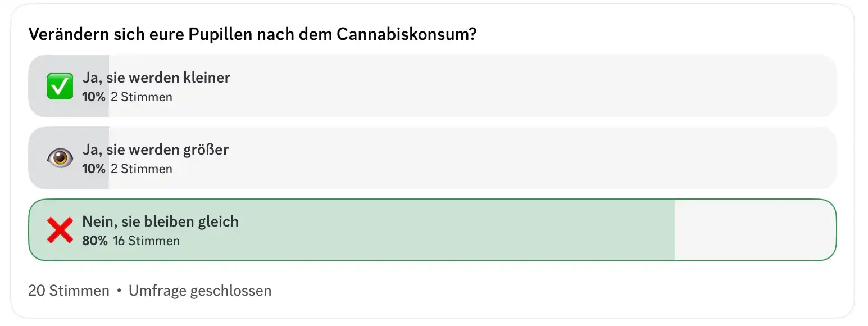Click the eye emoji icon
The height and width of the screenshot is (326, 868).
[60, 159]
